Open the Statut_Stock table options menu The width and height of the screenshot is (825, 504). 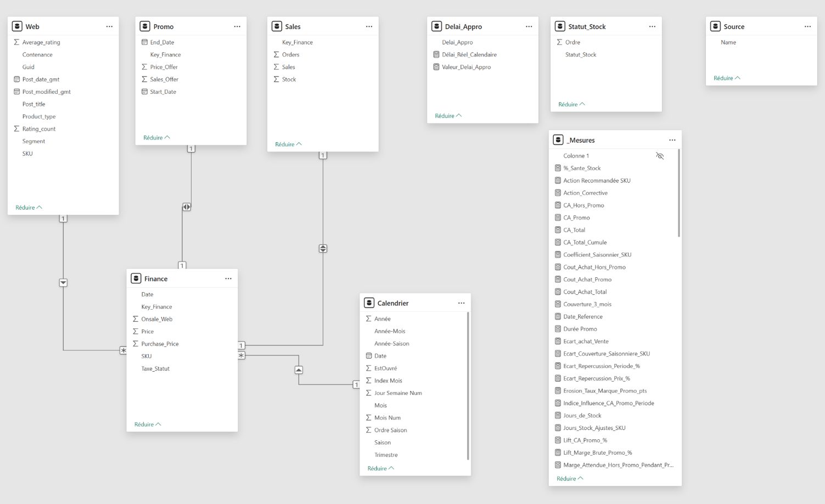click(652, 26)
